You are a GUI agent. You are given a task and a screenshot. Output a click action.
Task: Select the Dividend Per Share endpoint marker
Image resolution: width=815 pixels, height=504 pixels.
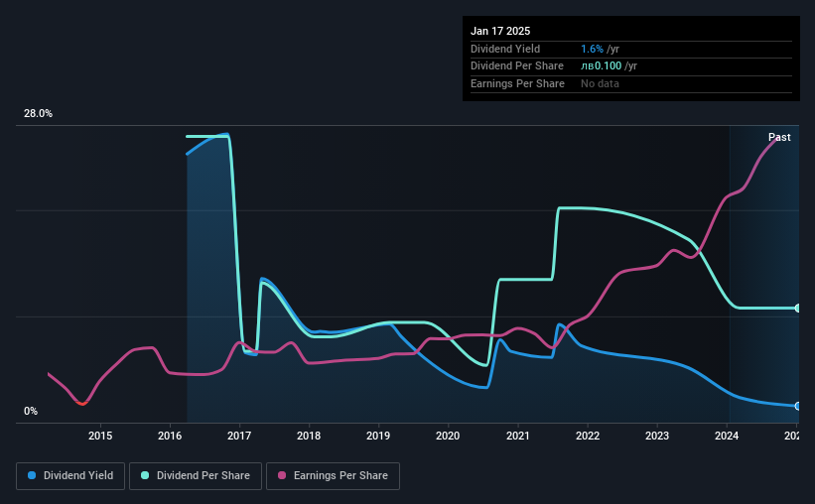[x=798, y=309]
